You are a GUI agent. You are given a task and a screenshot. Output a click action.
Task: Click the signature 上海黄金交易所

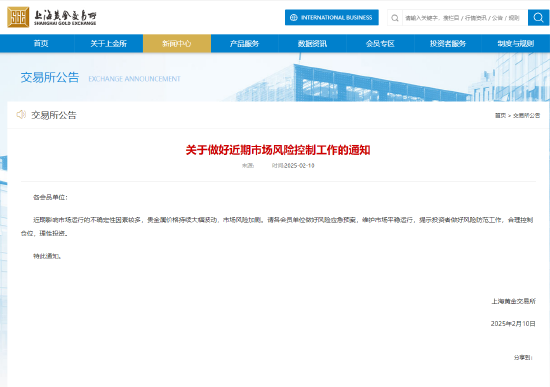pyautogui.click(x=514, y=301)
